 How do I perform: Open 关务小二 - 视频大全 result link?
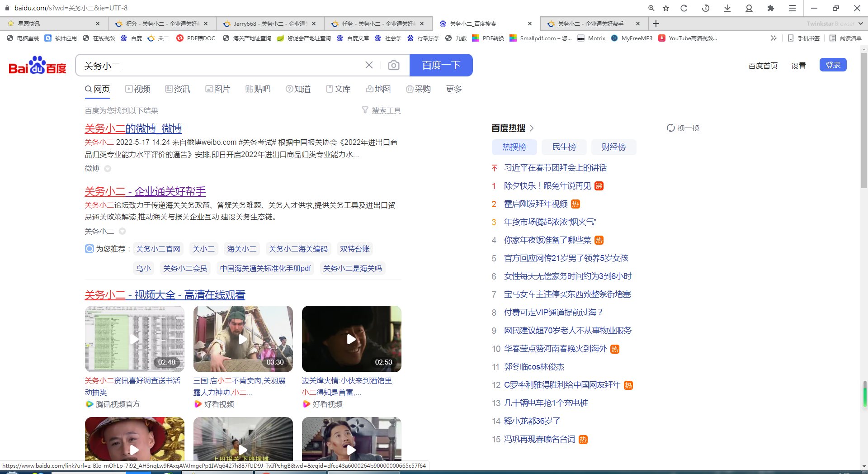click(165, 295)
